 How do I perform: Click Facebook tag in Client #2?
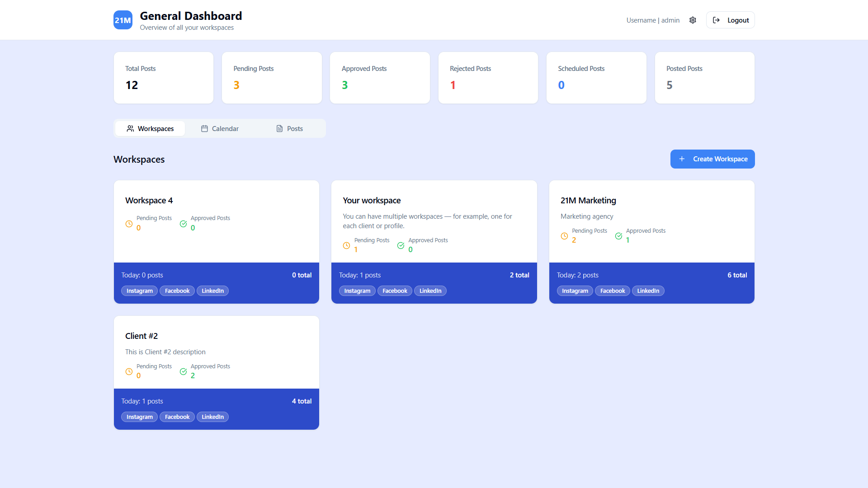[x=177, y=417]
